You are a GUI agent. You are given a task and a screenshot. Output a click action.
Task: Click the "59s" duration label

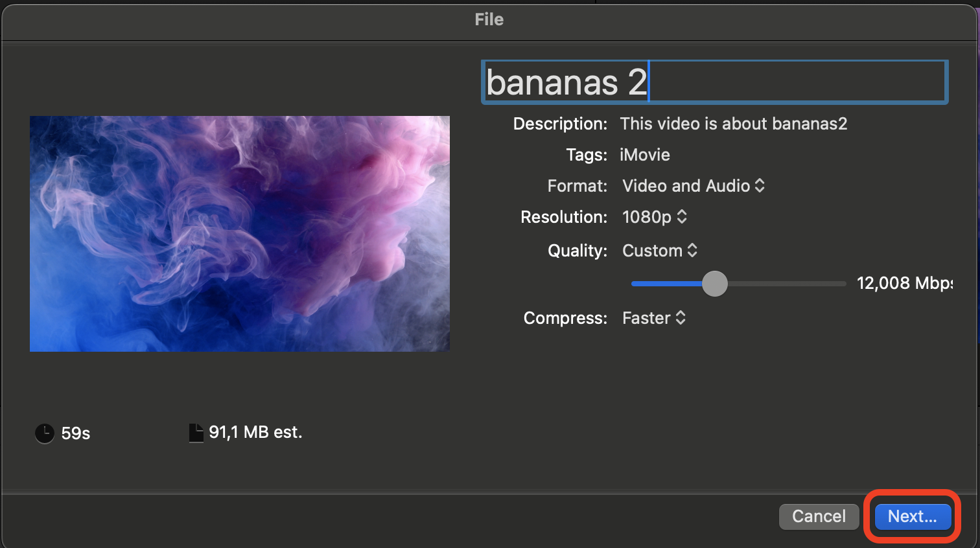coord(75,433)
